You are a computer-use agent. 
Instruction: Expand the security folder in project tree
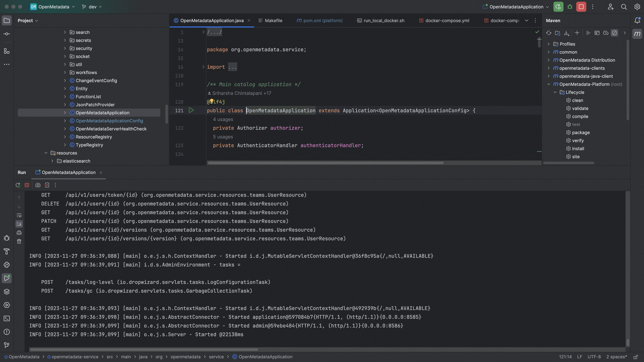[x=65, y=48]
